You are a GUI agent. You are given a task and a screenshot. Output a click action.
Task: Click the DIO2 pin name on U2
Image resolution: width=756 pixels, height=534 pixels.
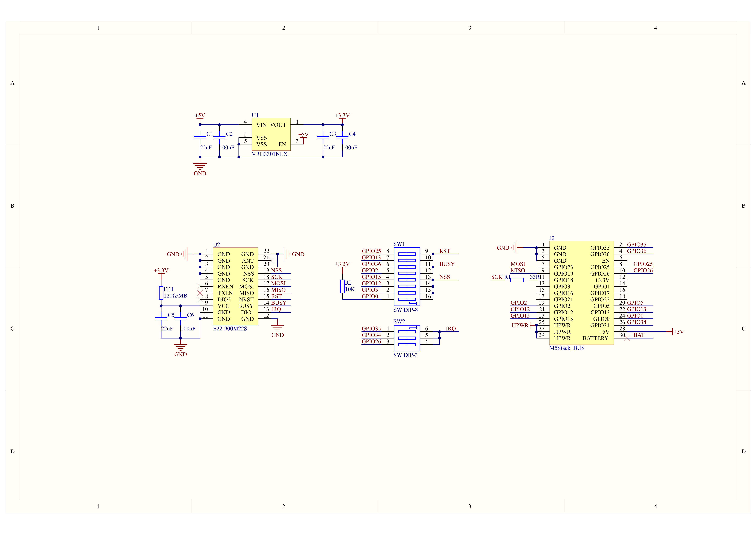224,300
